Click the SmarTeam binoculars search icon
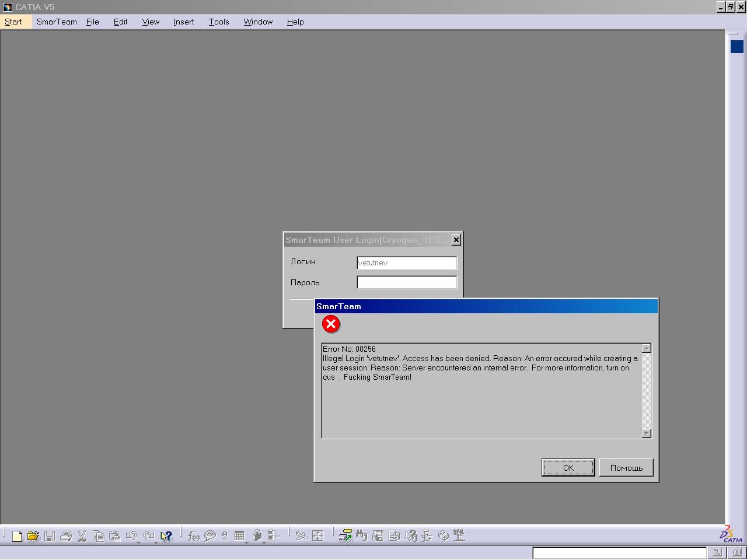 (362, 535)
